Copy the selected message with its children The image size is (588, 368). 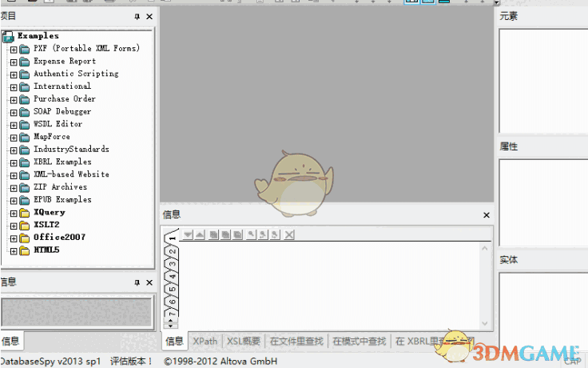click(x=225, y=234)
